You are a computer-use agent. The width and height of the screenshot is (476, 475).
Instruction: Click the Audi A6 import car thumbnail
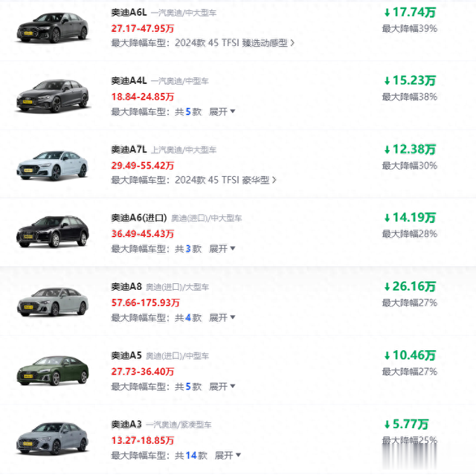pyautogui.click(x=52, y=232)
